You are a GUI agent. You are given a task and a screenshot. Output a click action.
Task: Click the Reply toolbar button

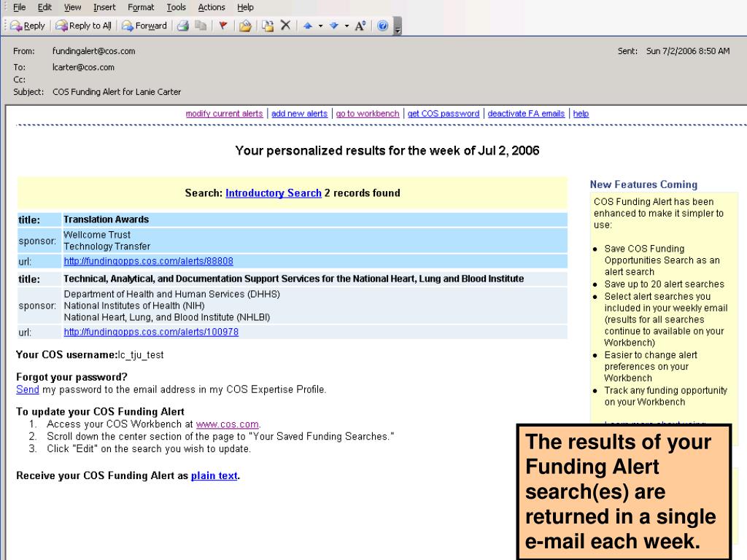pos(28,26)
